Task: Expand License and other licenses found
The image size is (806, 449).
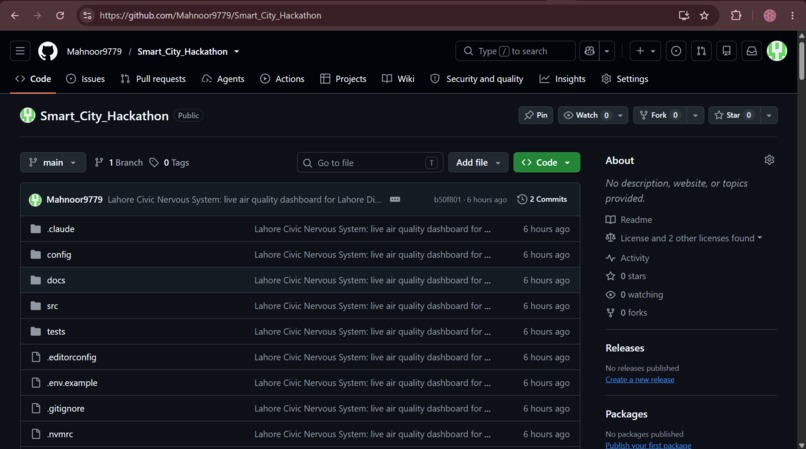Action: pos(684,238)
